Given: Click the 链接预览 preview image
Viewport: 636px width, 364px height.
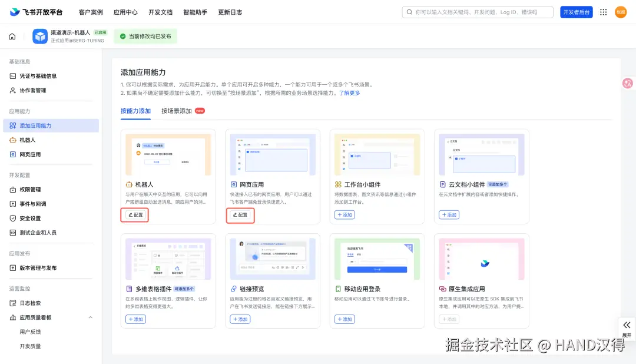Looking at the screenshot, I should tap(273, 259).
